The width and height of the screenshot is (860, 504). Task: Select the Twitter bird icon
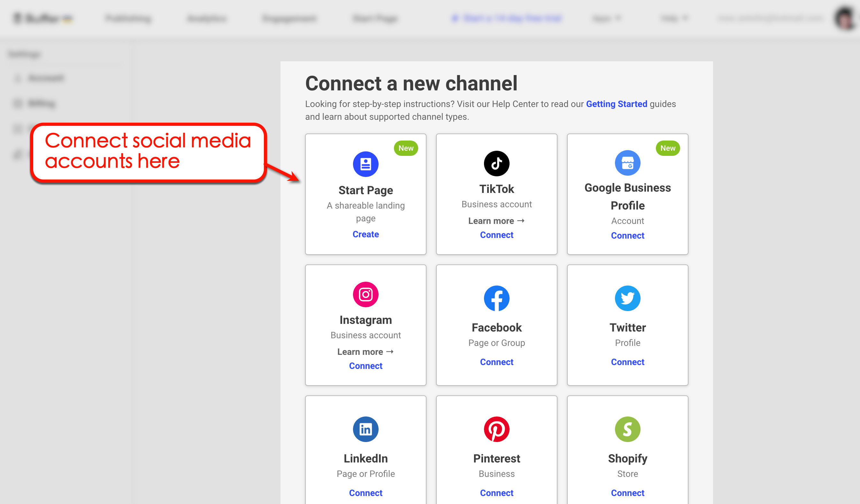click(628, 298)
